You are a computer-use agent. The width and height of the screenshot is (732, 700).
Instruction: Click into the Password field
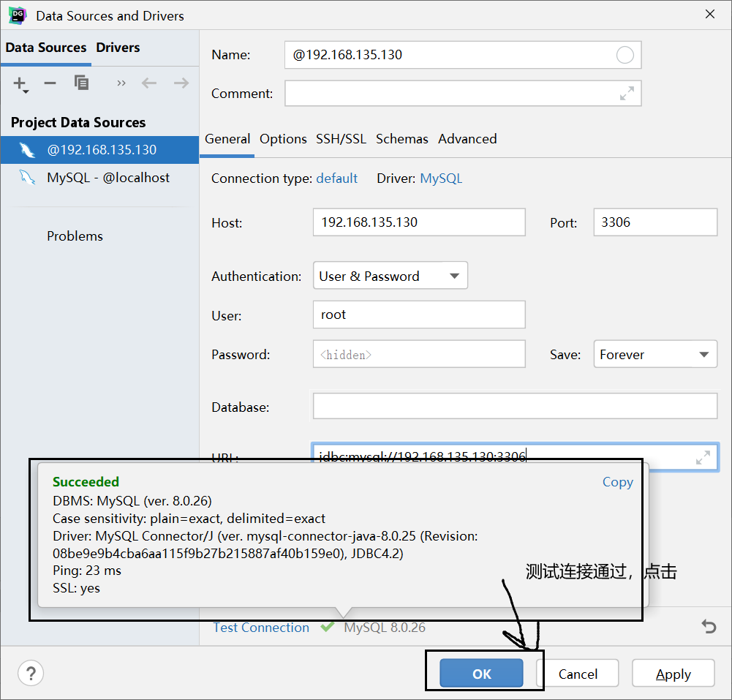419,354
